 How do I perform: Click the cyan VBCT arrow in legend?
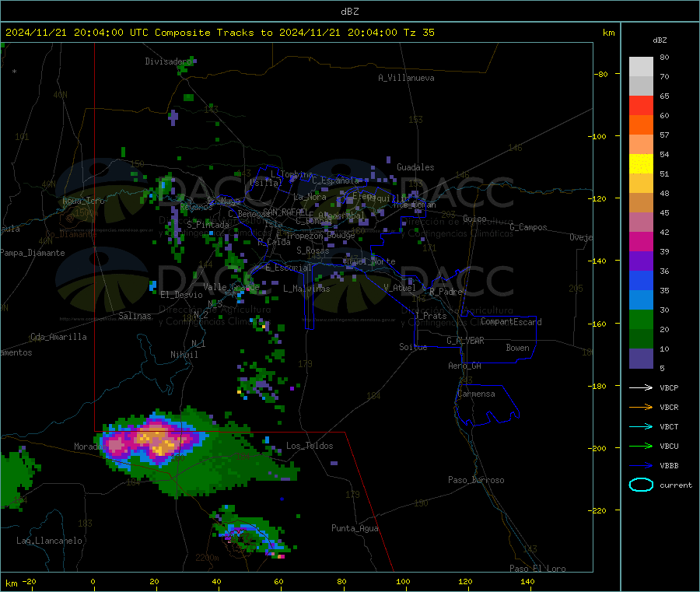[x=641, y=427]
